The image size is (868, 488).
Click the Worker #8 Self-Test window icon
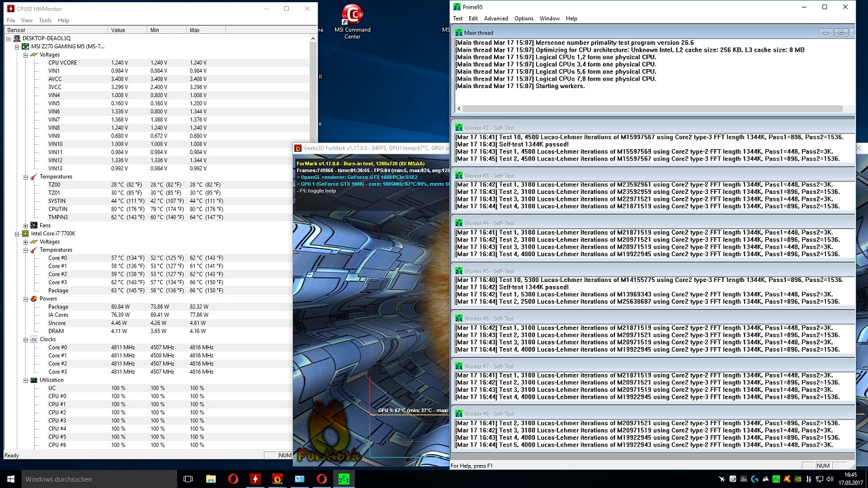point(459,413)
